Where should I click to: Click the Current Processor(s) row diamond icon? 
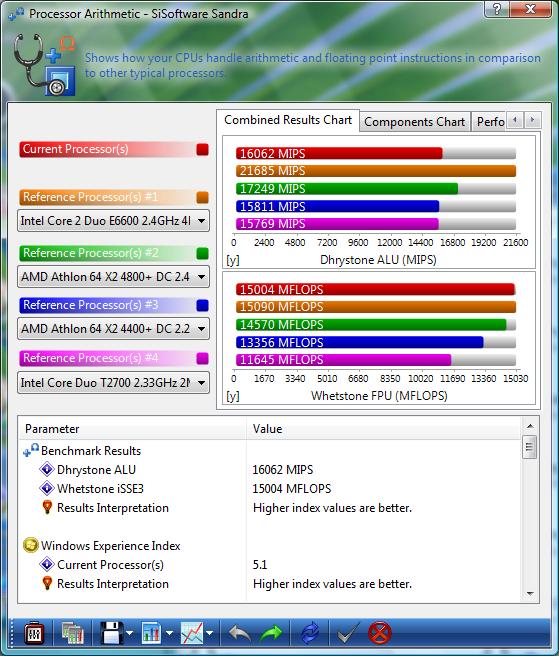coord(47,564)
